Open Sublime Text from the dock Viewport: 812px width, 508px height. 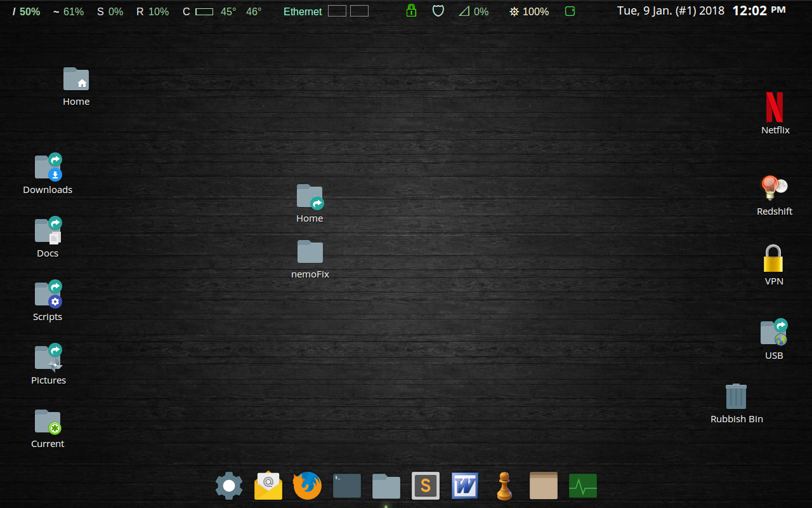(425, 485)
